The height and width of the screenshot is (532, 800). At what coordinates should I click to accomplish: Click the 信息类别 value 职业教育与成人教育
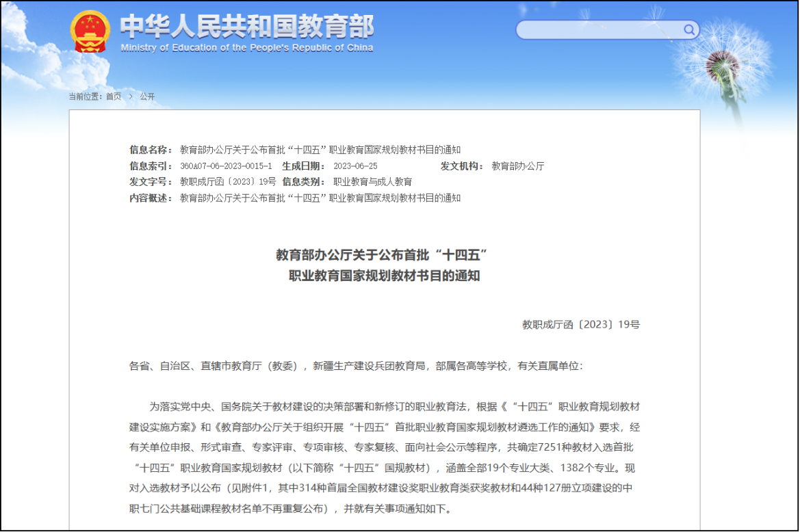(372, 182)
